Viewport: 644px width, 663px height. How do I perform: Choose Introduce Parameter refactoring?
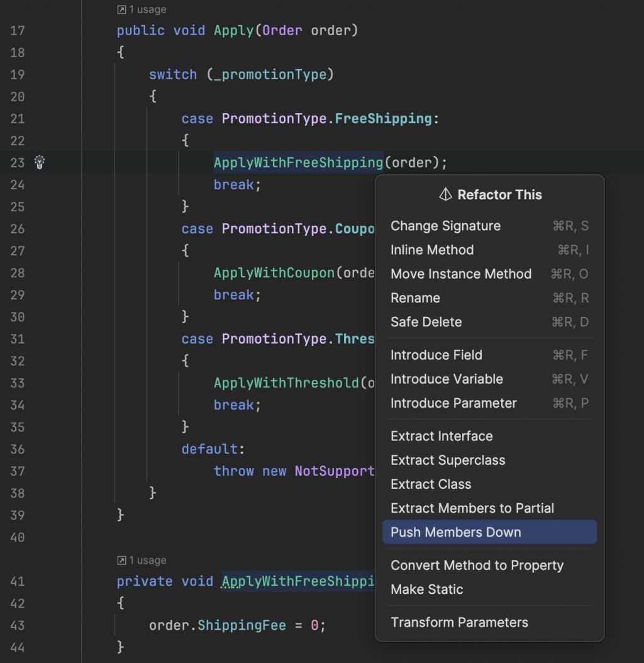pos(453,403)
